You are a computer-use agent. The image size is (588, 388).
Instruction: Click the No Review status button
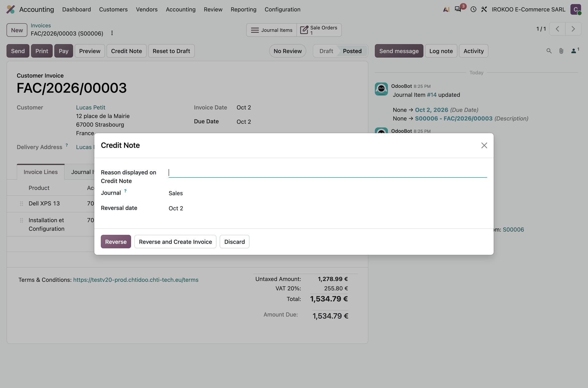tap(288, 51)
